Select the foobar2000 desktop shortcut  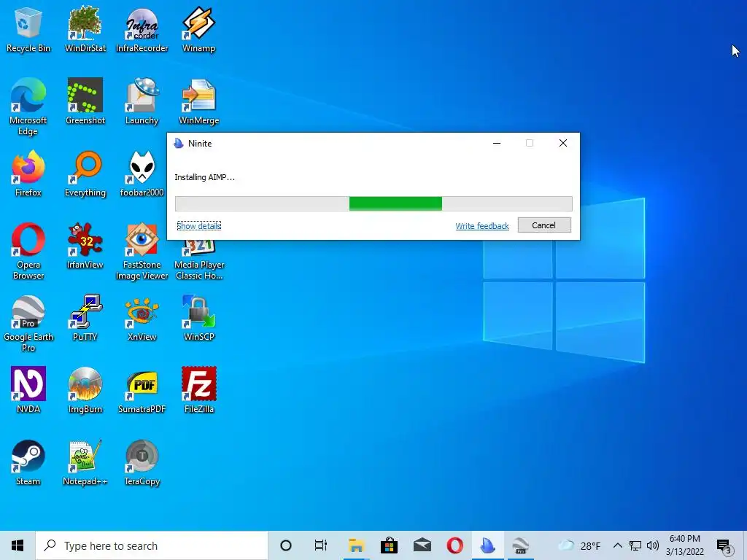pyautogui.click(x=142, y=174)
